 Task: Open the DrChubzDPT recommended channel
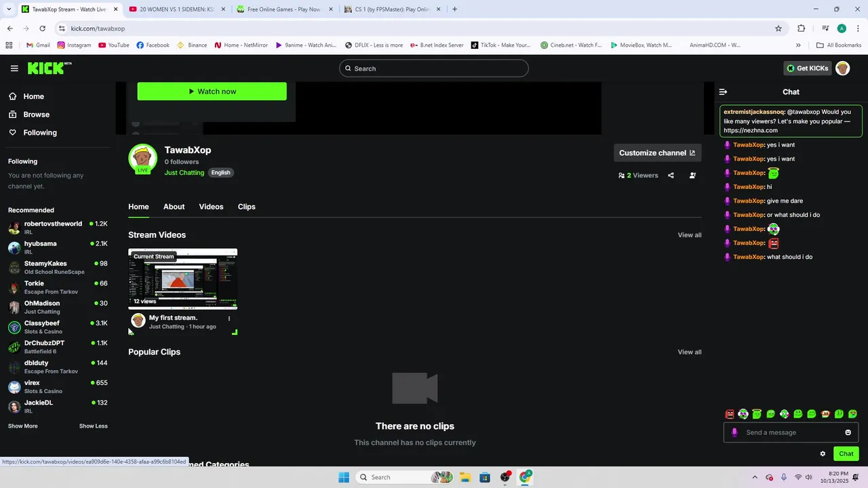[x=58, y=347]
